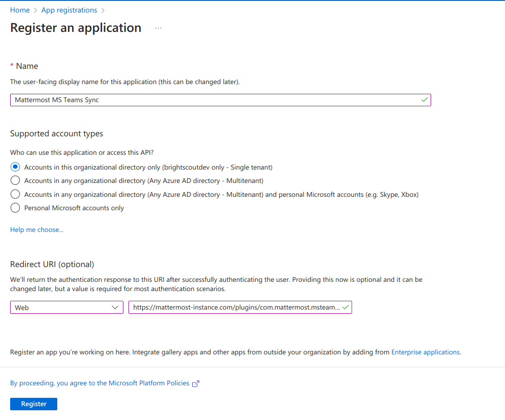505x420 pixels.
Task: Select single tenant brightscoutdev only account type
Action: tap(15, 167)
